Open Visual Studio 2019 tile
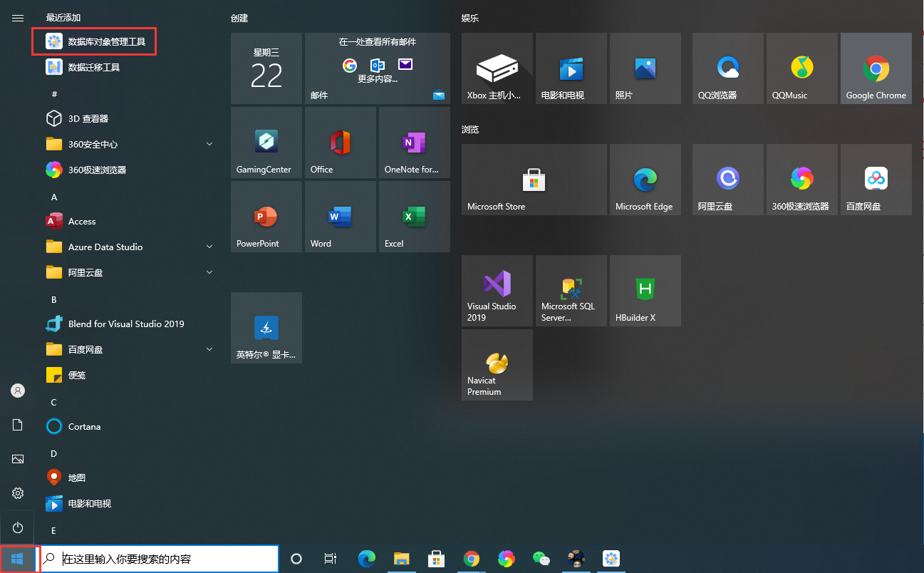Image resolution: width=924 pixels, height=573 pixels. [497, 291]
